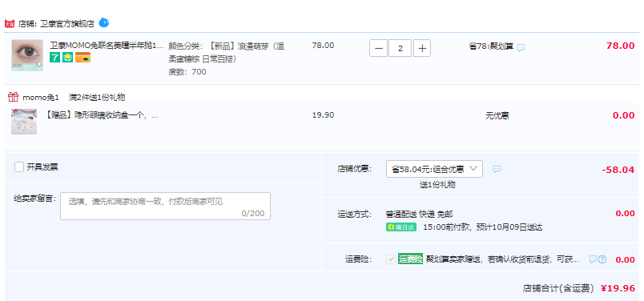
Task: Click the 无优惠 text in the gift row
Action: (x=497, y=116)
